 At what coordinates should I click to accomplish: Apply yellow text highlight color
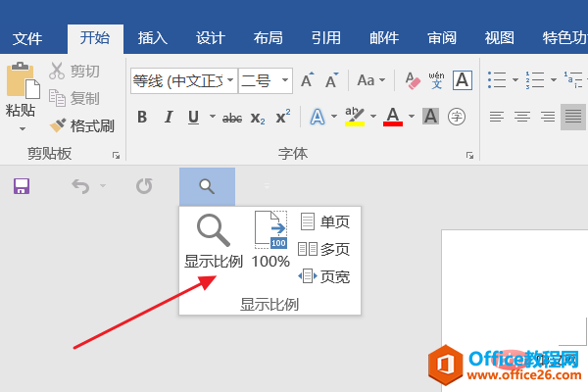[x=355, y=117]
